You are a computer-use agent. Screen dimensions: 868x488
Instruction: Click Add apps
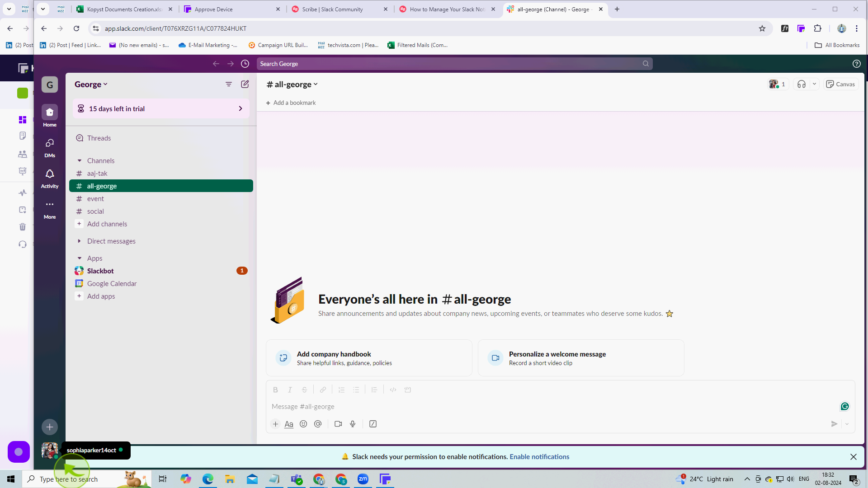point(161,296)
